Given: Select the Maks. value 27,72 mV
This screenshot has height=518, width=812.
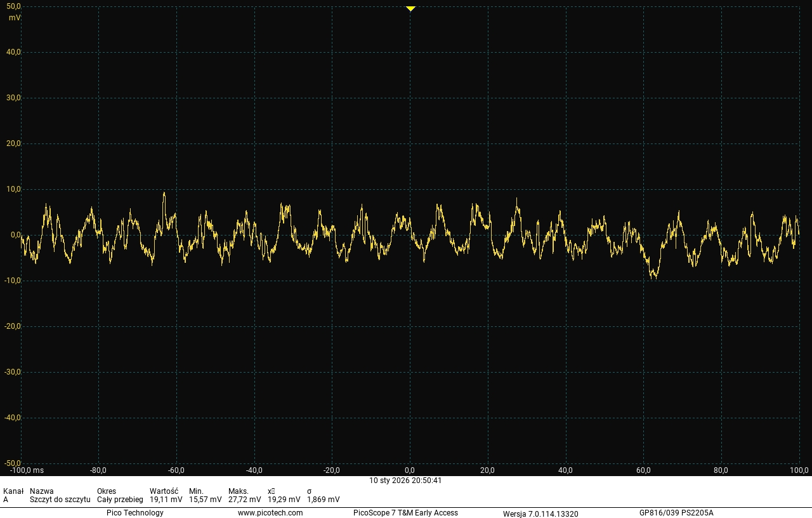Looking at the screenshot, I should 244,500.
